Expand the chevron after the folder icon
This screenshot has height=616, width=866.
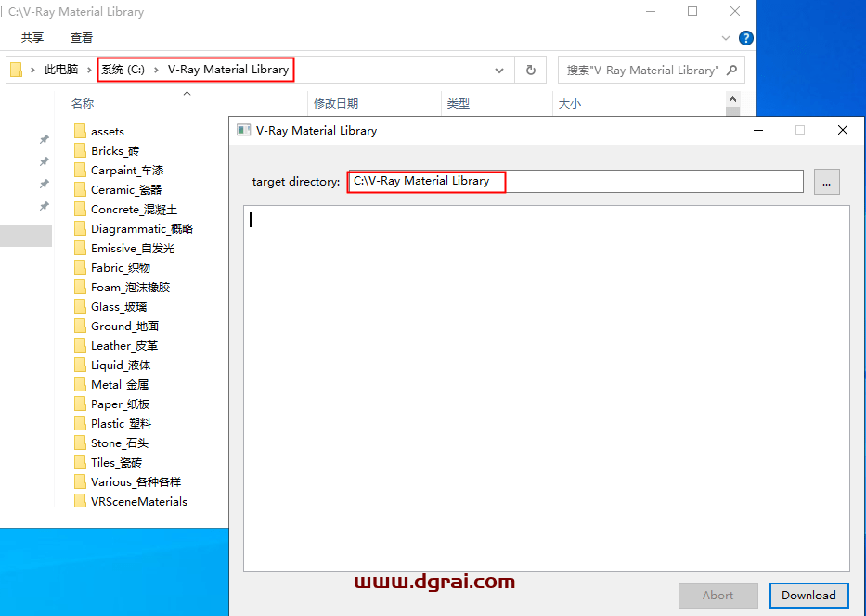click(32, 70)
